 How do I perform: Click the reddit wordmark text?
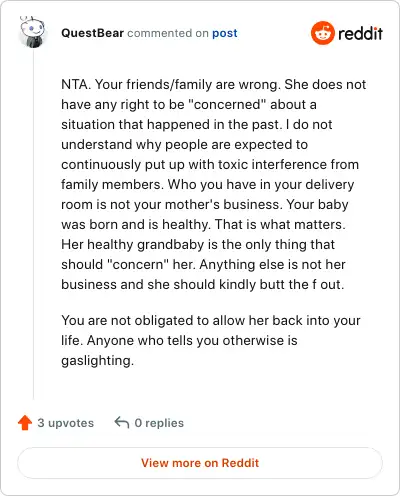pyautogui.click(x=360, y=33)
